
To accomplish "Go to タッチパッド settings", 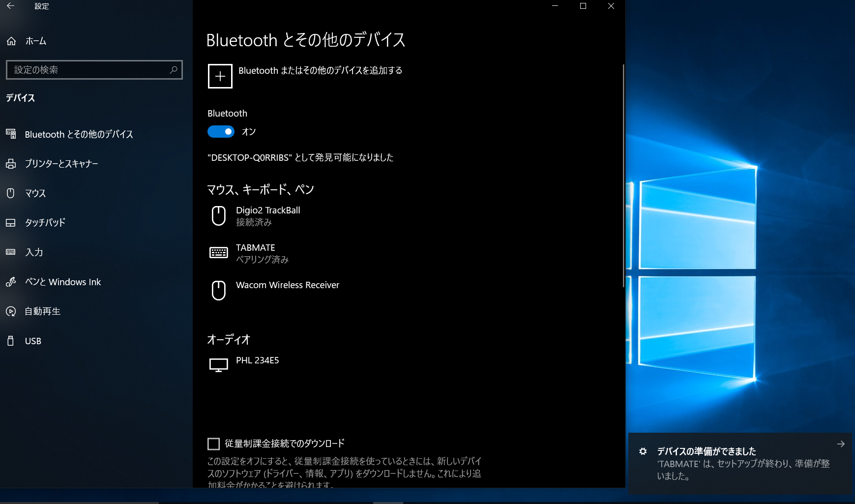I will click(45, 223).
